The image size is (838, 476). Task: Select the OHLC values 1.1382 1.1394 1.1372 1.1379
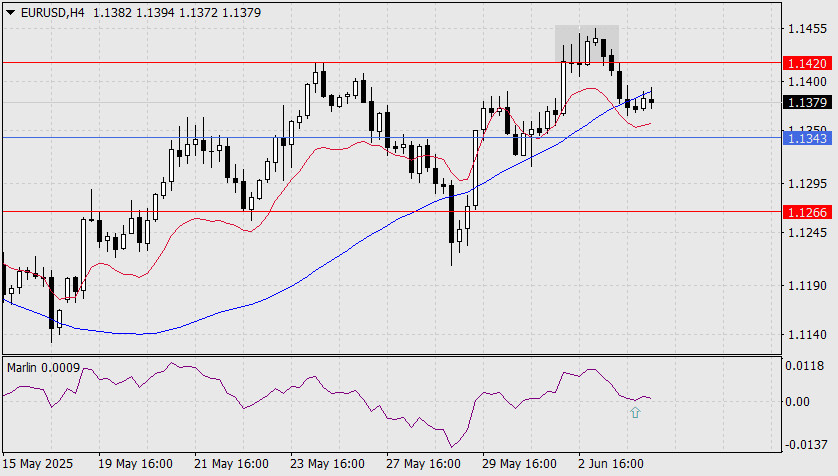pyautogui.click(x=177, y=13)
